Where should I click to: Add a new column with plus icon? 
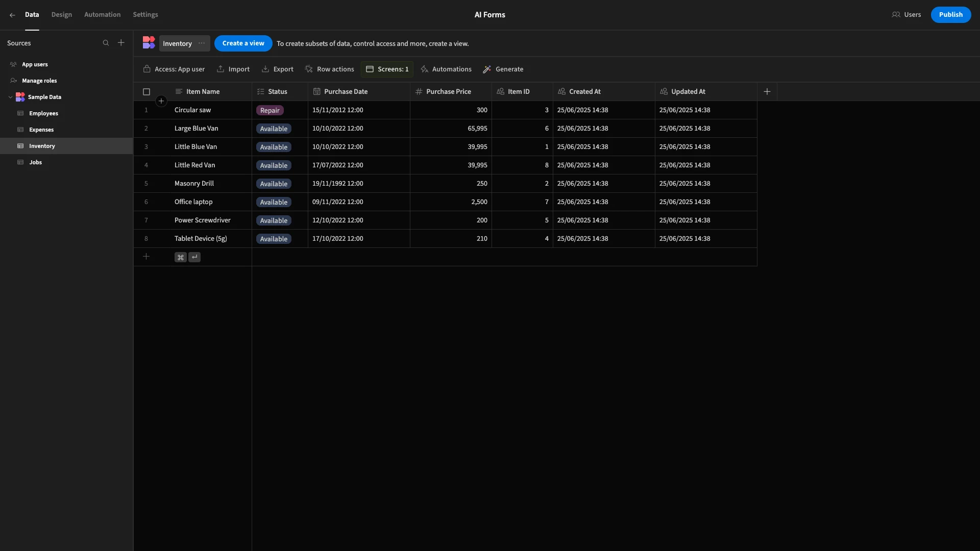click(x=767, y=92)
